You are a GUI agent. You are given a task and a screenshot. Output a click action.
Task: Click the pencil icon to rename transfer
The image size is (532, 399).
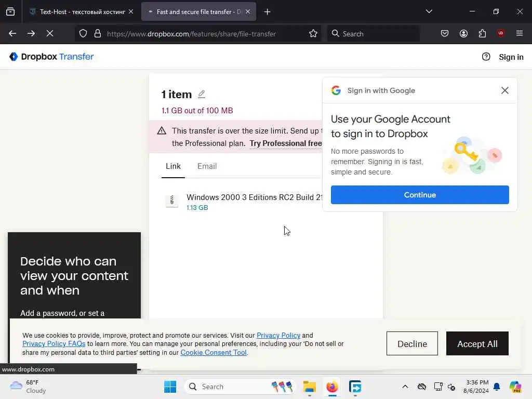click(202, 94)
